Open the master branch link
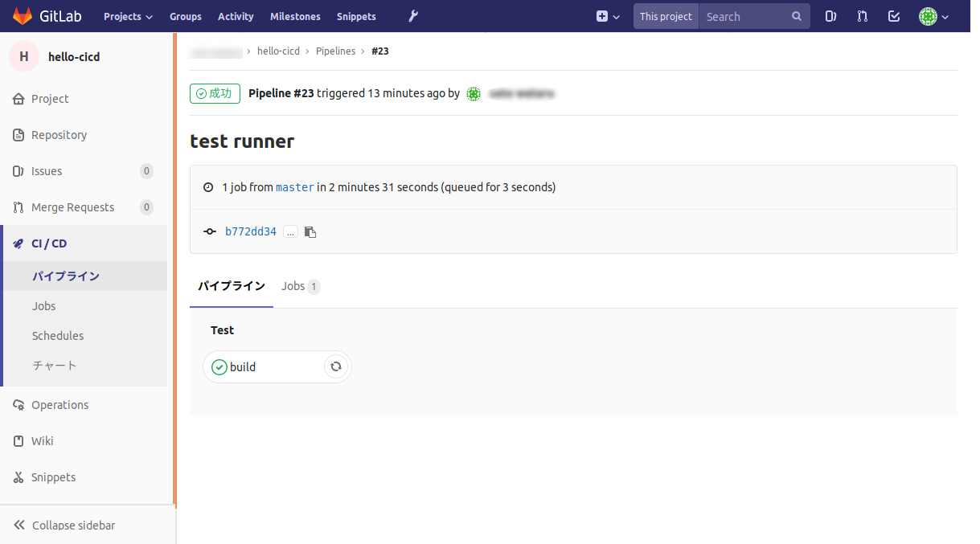Image resolution: width=980 pixels, height=544 pixels. (x=294, y=186)
